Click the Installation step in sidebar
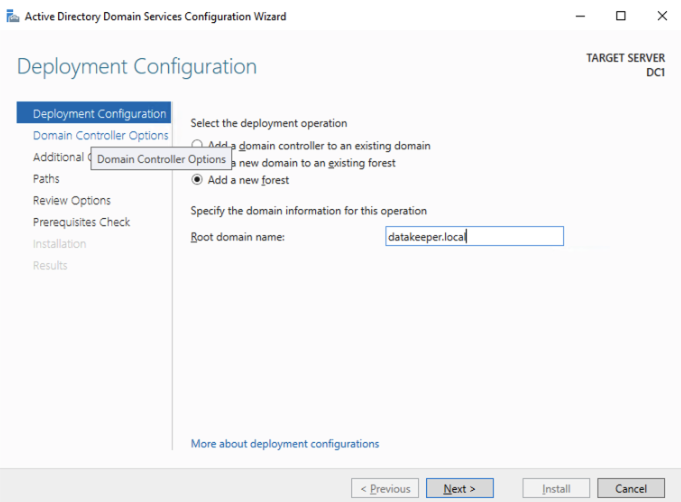 (59, 244)
